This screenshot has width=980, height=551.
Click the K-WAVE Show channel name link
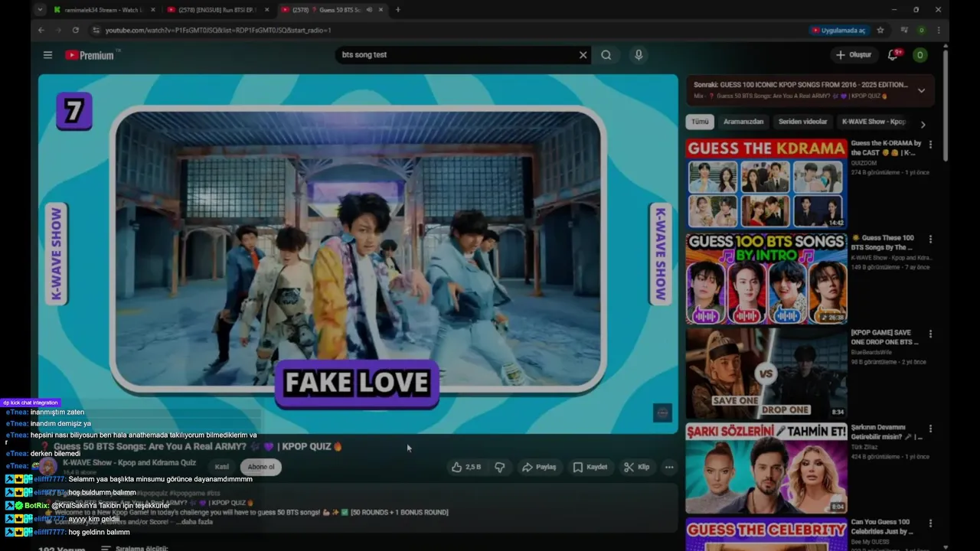coord(129,462)
